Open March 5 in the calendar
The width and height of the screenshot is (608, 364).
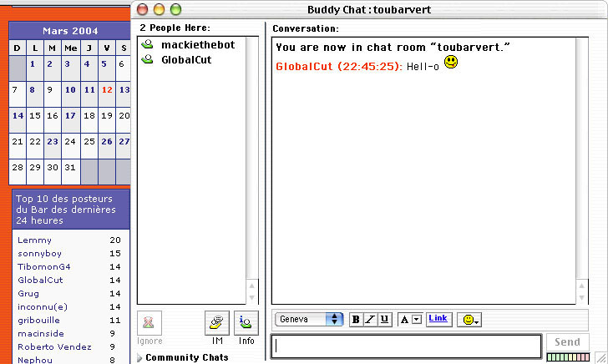tap(104, 64)
